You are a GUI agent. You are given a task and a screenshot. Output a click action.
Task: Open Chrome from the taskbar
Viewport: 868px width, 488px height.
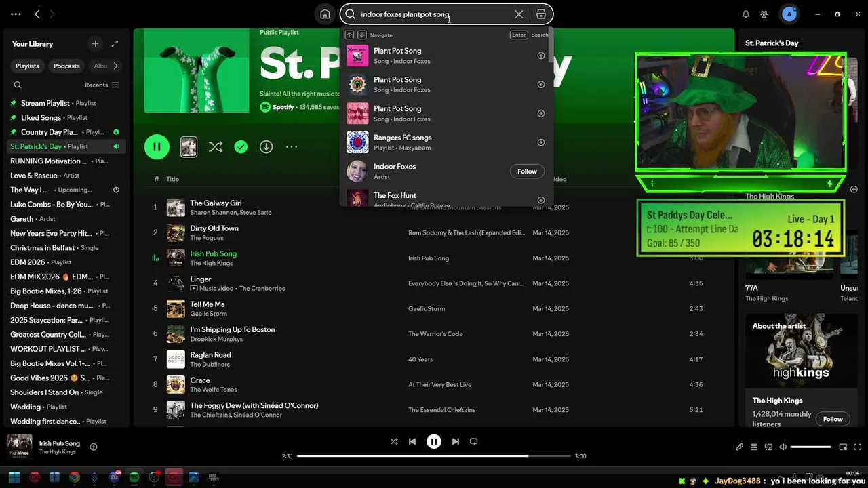click(x=75, y=477)
